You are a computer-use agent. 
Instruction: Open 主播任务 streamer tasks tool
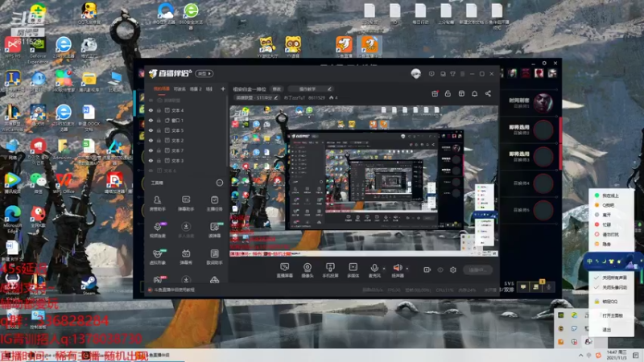[x=214, y=204]
